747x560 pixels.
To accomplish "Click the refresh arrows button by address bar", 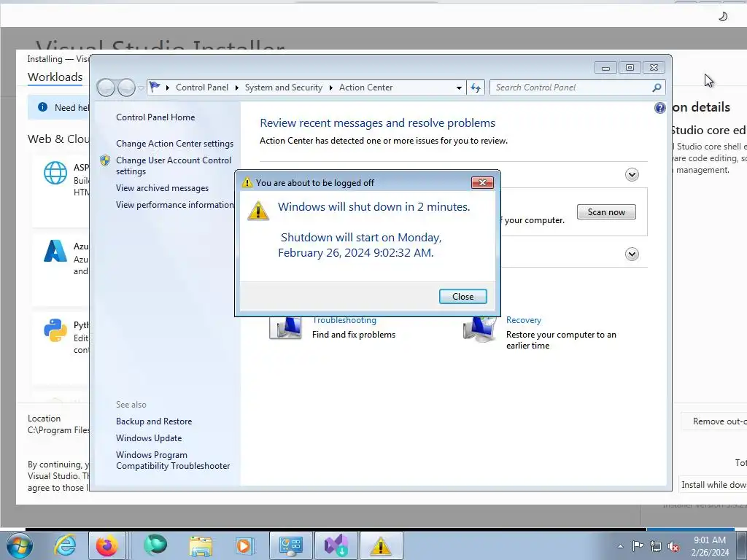I will click(x=476, y=87).
